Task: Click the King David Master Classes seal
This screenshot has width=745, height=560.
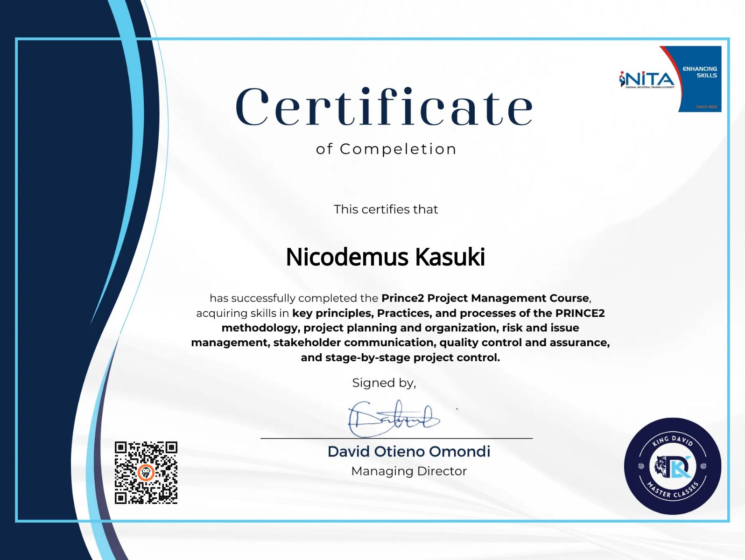Action: click(x=673, y=466)
